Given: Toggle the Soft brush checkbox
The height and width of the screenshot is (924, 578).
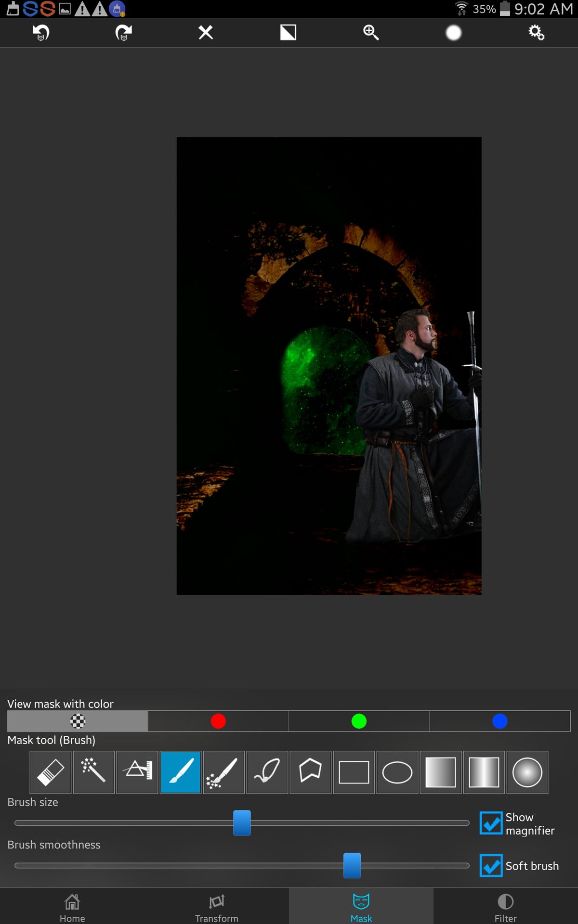Looking at the screenshot, I should [491, 865].
